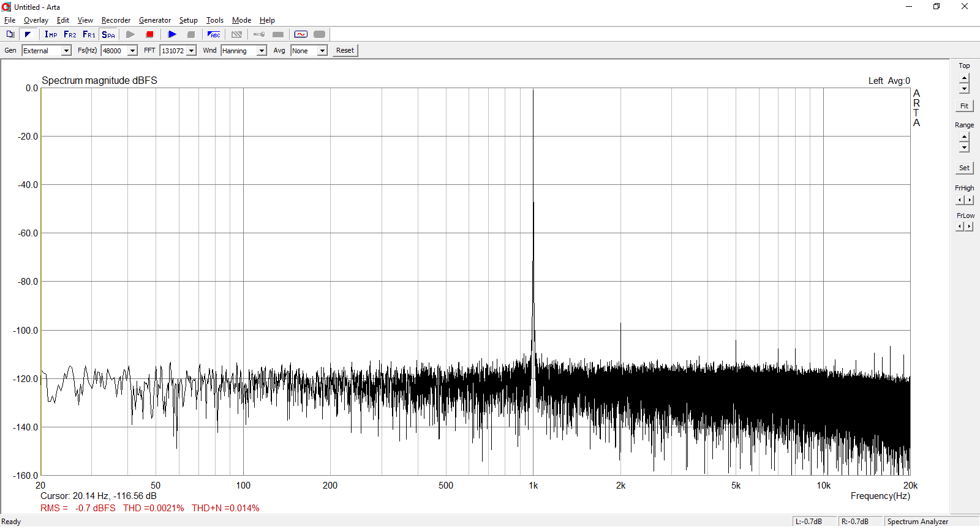Restore down the Arta window
The width and height of the screenshot is (980, 529).
pos(937,7)
